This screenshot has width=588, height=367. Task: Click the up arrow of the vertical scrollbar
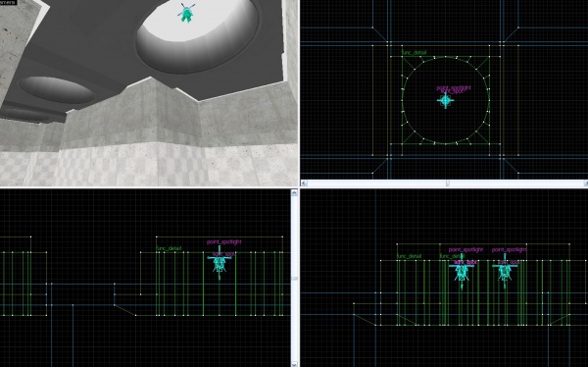point(294,192)
